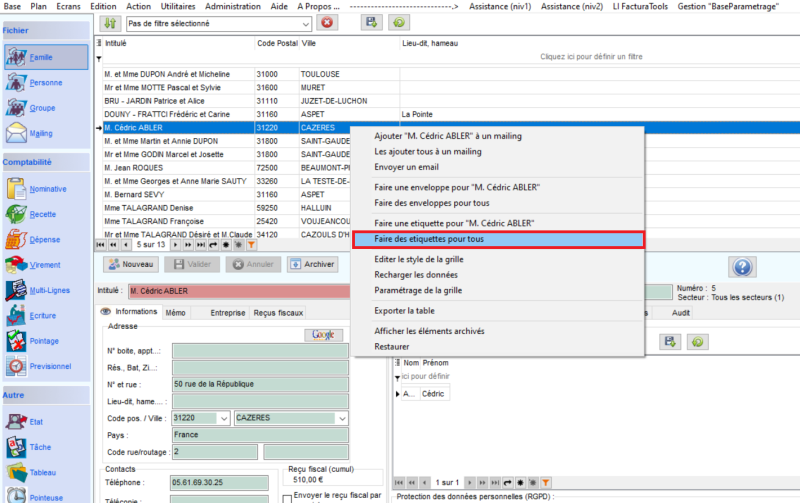Click the red clear-filter icon
This screenshot has width=800, height=503.
click(327, 22)
